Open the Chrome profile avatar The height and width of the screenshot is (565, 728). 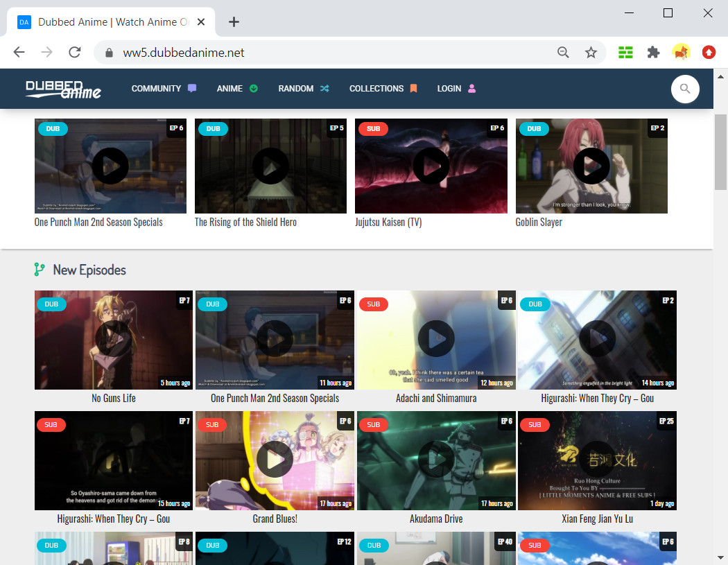tap(681, 53)
